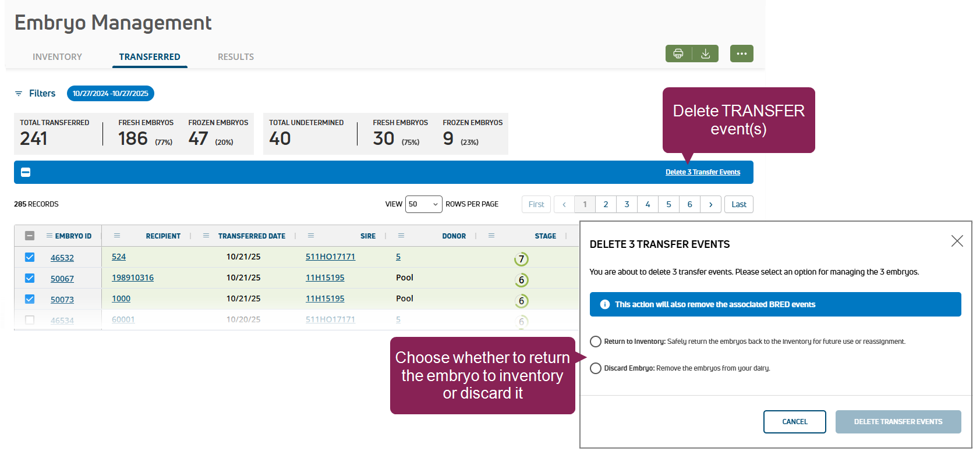980x455 pixels.
Task: Click the deselect-all icon in blue bar
Action: point(26,172)
